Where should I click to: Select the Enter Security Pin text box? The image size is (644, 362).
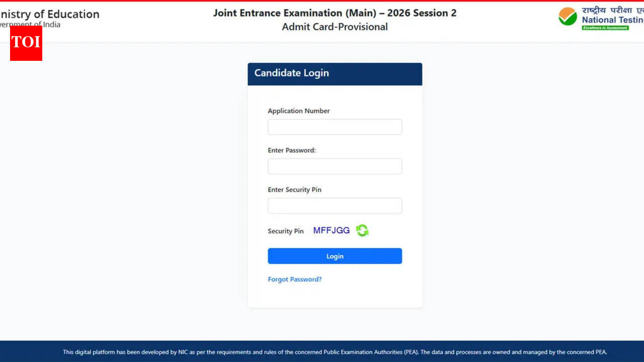[x=335, y=206]
